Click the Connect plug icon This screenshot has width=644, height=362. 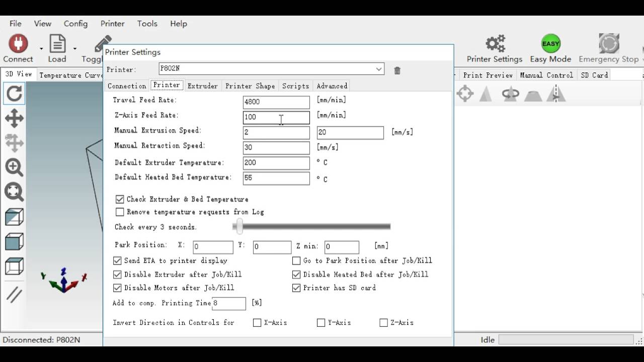(18, 44)
